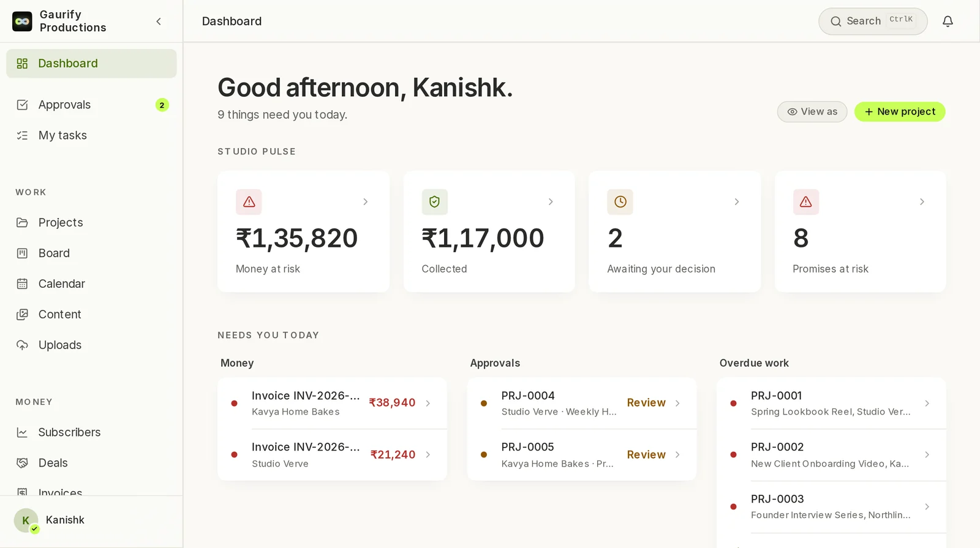Click the ₹21,240 invoice amount
The height and width of the screenshot is (548, 980).
[x=393, y=454]
